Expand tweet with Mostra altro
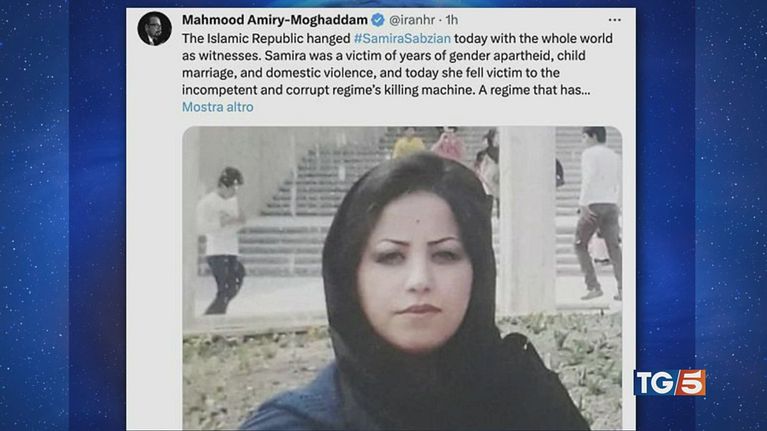The height and width of the screenshot is (431, 767). click(x=218, y=107)
